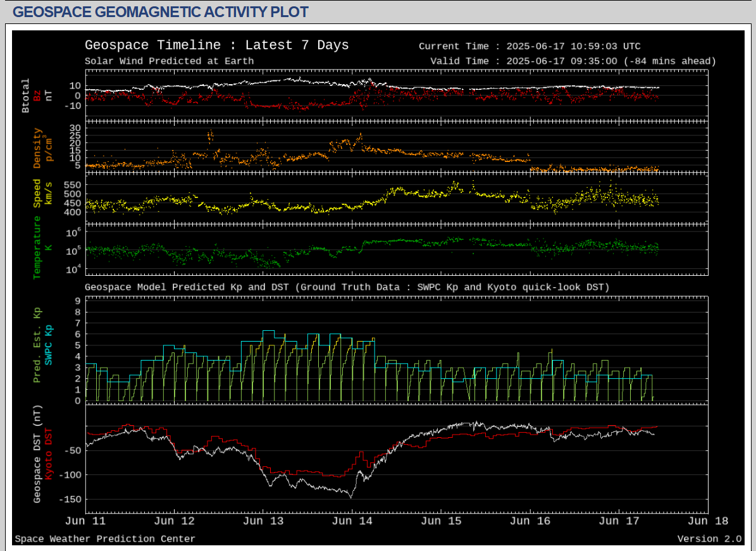Select the Jun 17 date label
The width and height of the screenshot is (756, 551).
[619, 521]
